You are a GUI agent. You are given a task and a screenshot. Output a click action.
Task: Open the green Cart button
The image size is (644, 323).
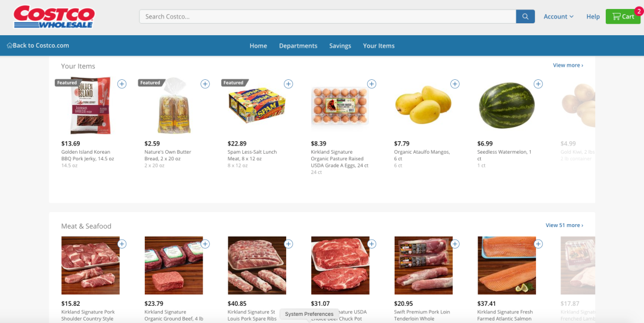coord(623,17)
